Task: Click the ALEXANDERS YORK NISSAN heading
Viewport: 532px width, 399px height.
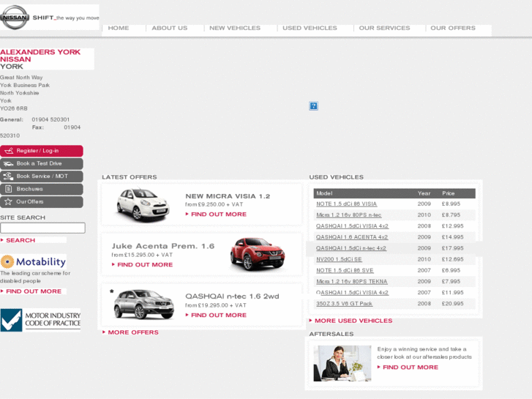Action: (x=40, y=56)
